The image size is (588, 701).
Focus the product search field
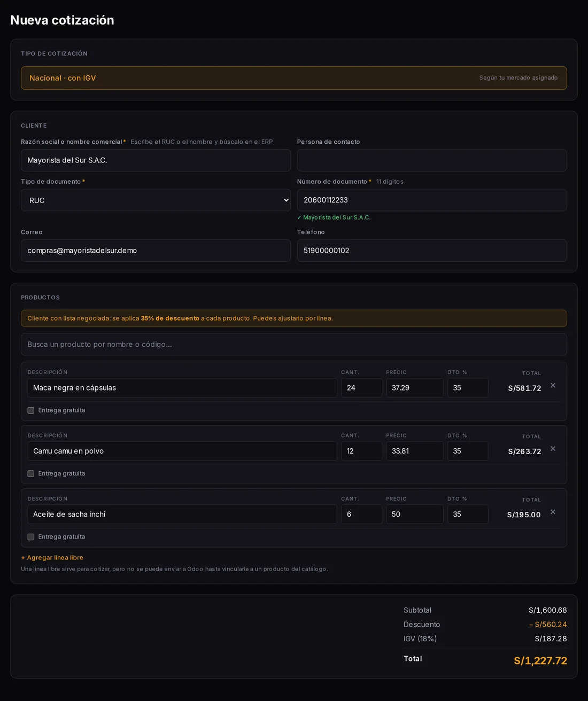click(294, 345)
